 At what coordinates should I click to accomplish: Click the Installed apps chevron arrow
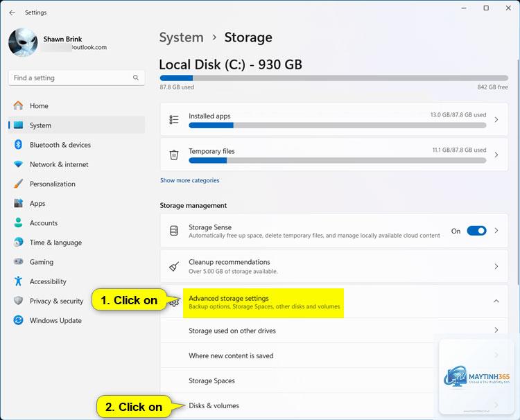(496, 120)
